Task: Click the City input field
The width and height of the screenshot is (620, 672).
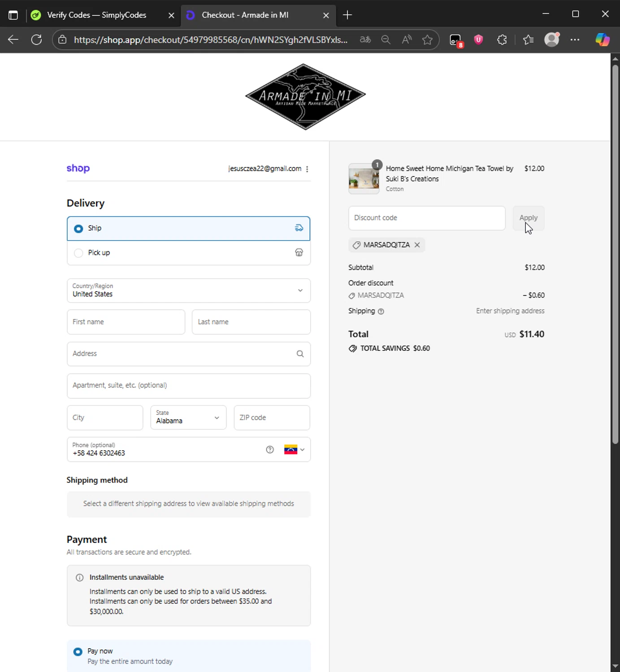Action: (105, 418)
